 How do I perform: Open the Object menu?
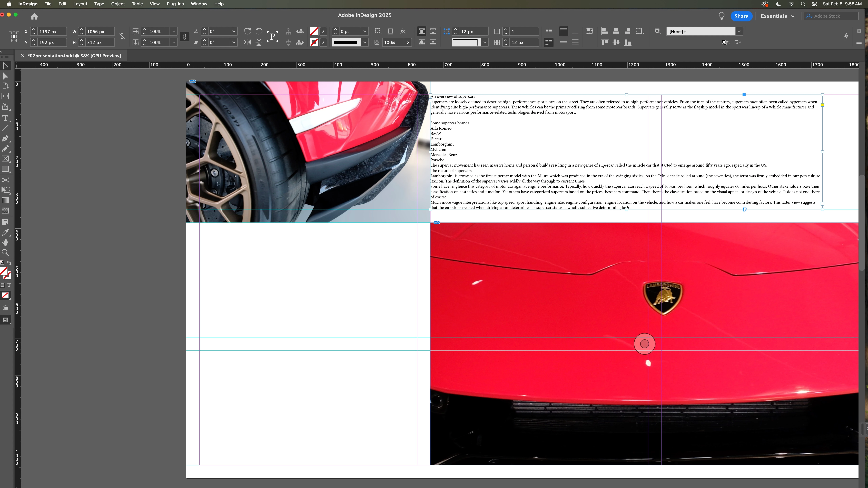118,4
